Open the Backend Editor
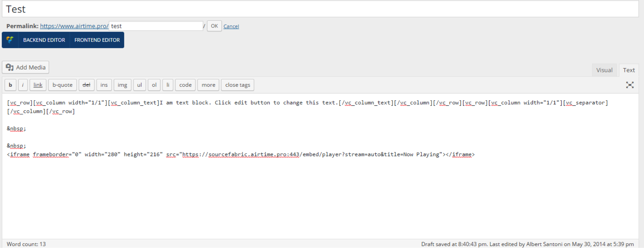The image size is (644, 248). click(44, 40)
